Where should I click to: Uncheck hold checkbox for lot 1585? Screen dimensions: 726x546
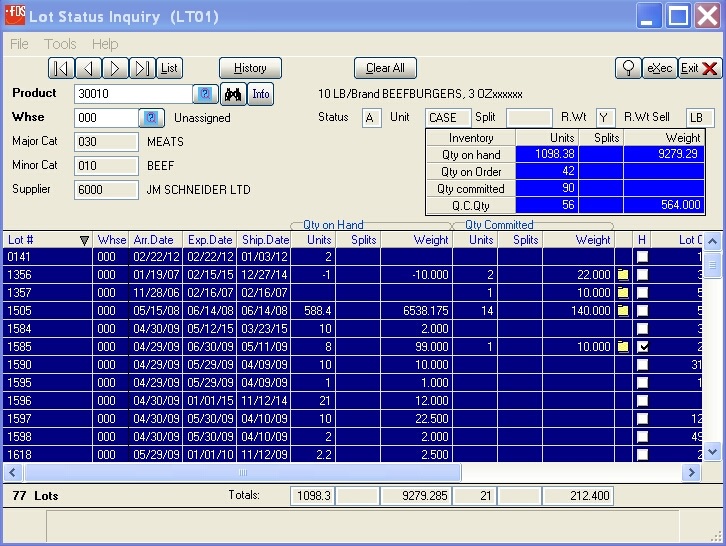tap(642, 347)
